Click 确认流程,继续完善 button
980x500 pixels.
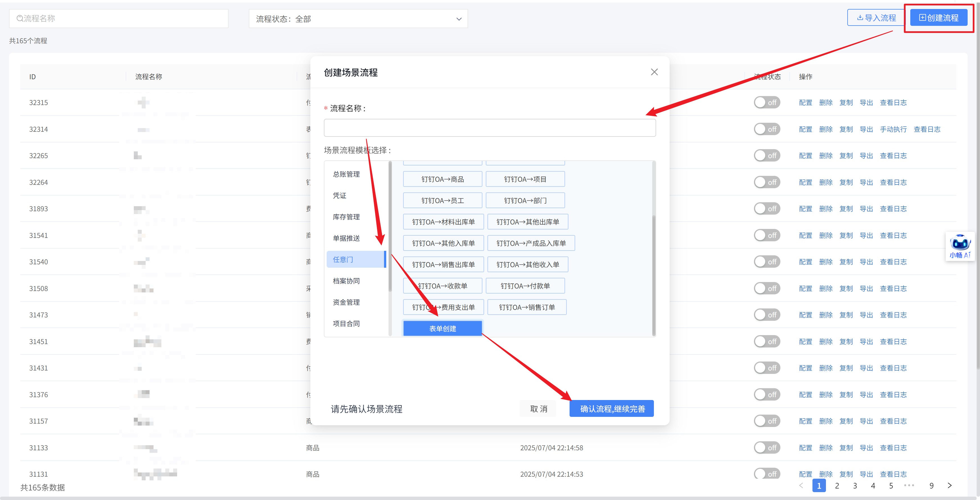point(611,409)
